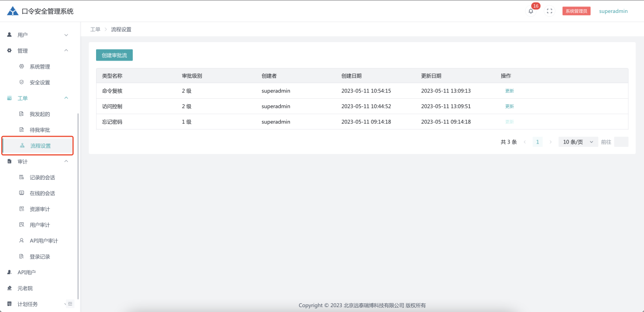
Task: Open 待我审批 pending approvals
Action: [39, 130]
